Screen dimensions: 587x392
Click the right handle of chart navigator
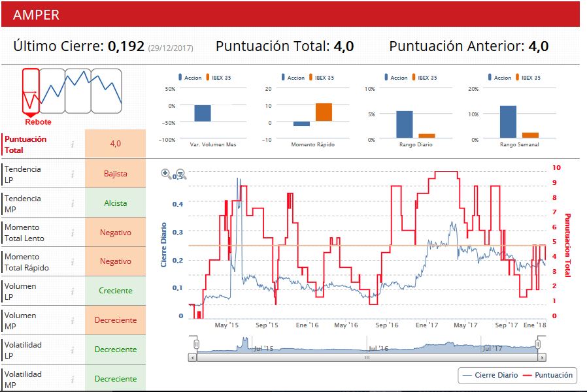pos(538,344)
